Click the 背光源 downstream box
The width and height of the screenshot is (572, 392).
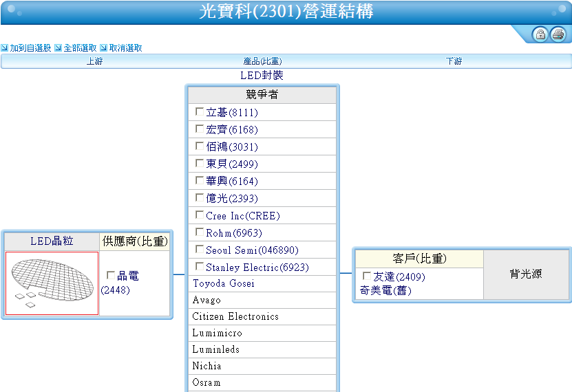(x=526, y=274)
